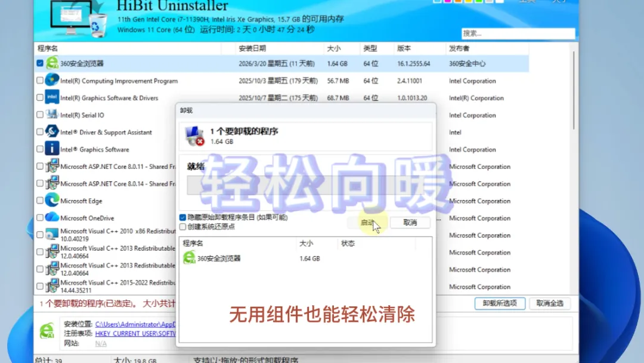Click the uninstall program icon in the dialog header
Screen dimensions: 644x363
point(194,136)
